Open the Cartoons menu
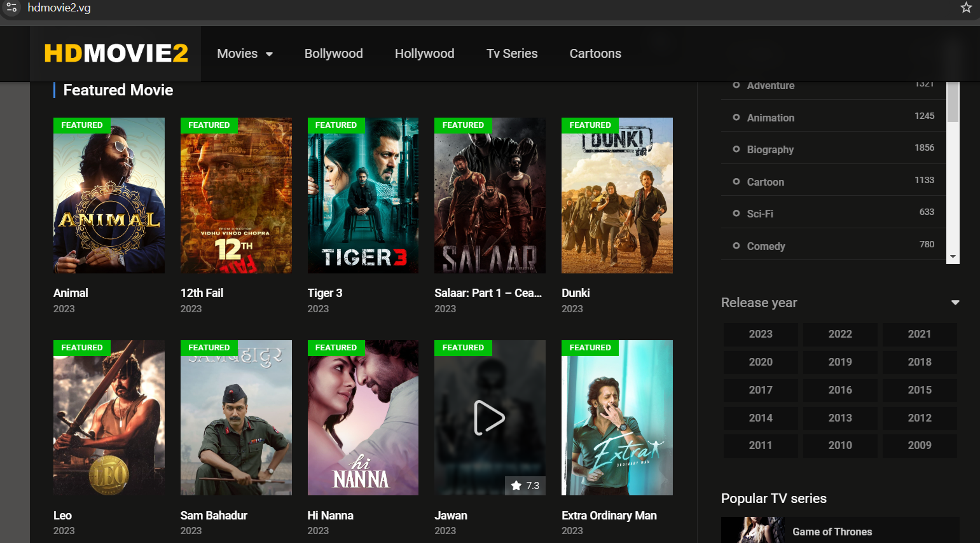 tap(595, 53)
